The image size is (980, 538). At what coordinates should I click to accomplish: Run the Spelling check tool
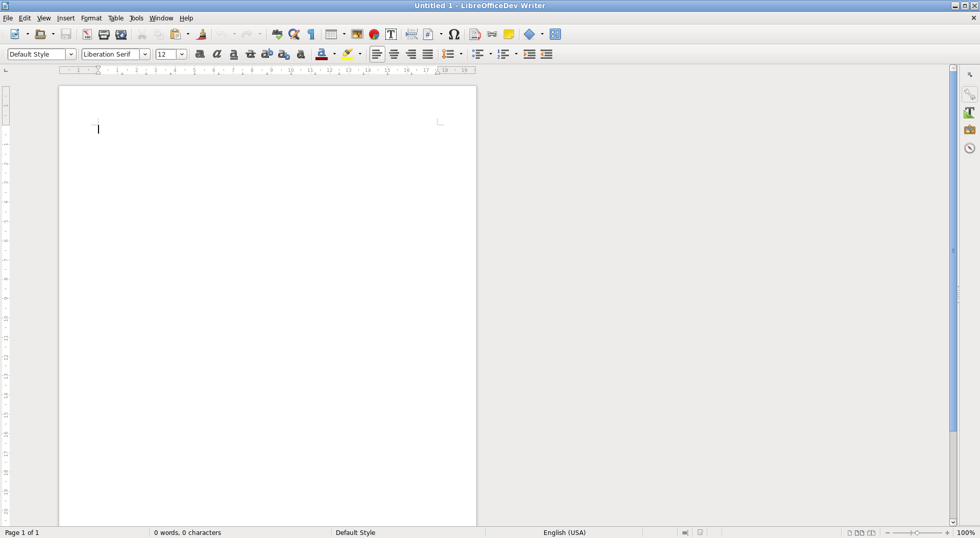coord(277,35)
